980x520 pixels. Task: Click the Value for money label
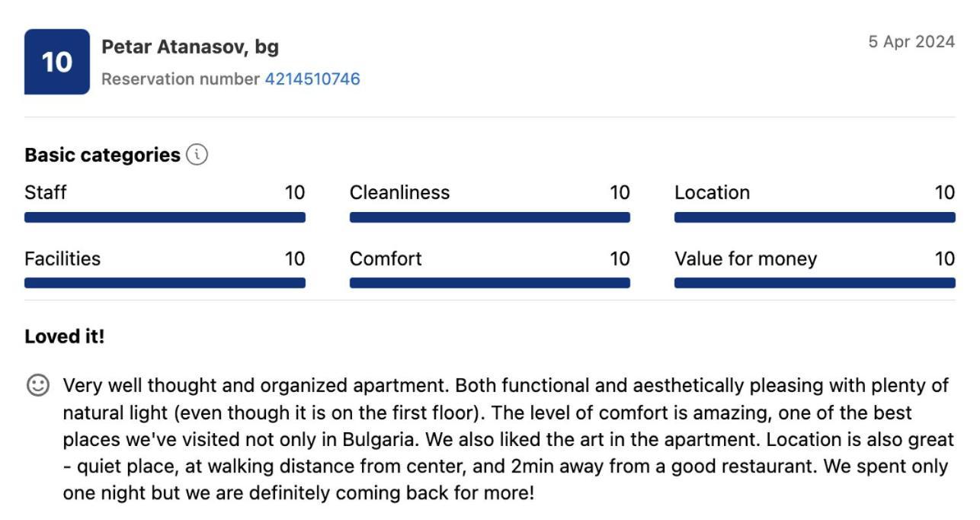coord(745,259)
